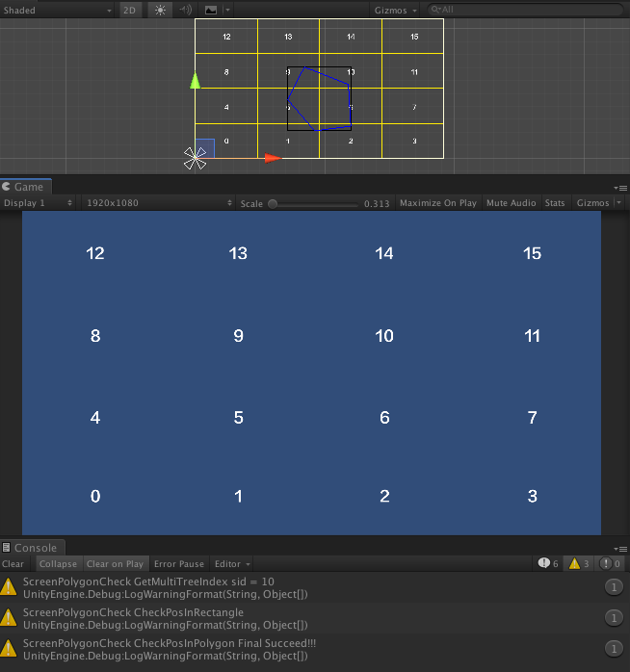Click number 12 in Game view
This screenshot has height=672, width=630.
pos(95,253)
